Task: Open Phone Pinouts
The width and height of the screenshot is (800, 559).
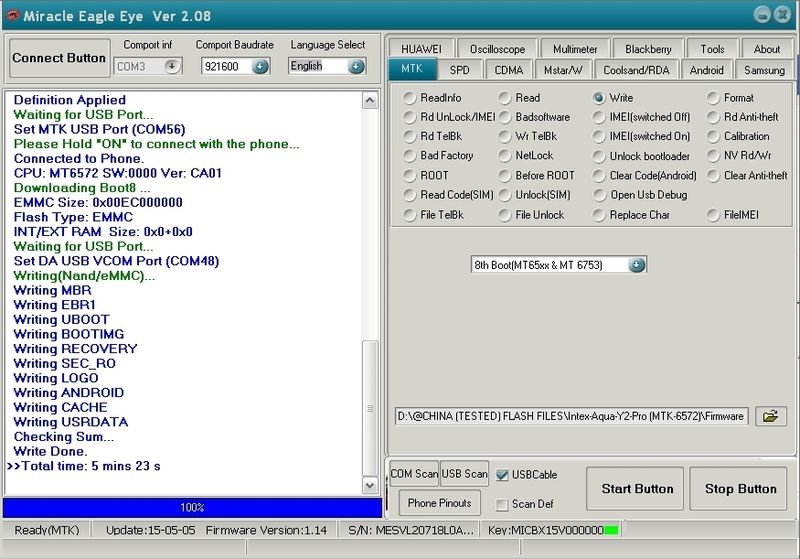Action: [x=439, y=503]
